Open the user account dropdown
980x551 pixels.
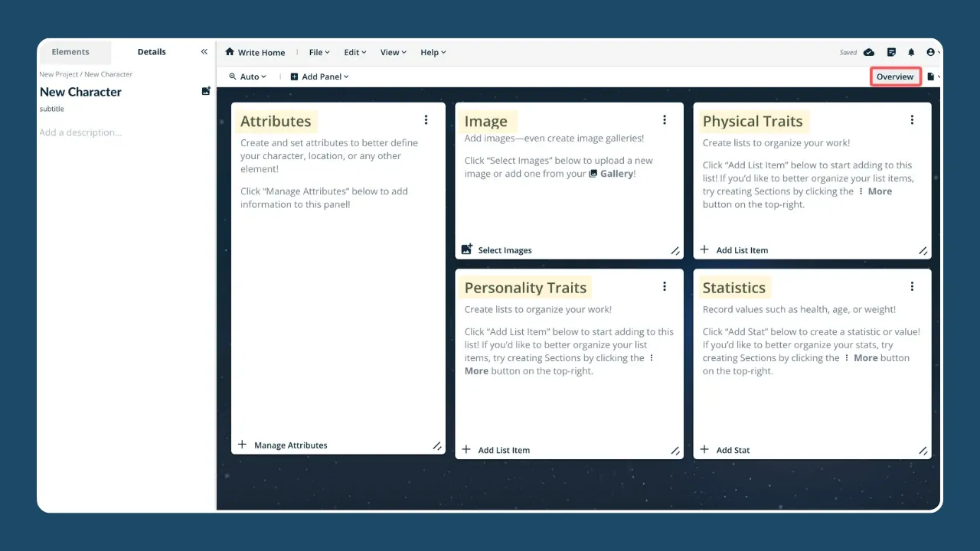click(x=933, y=53)
